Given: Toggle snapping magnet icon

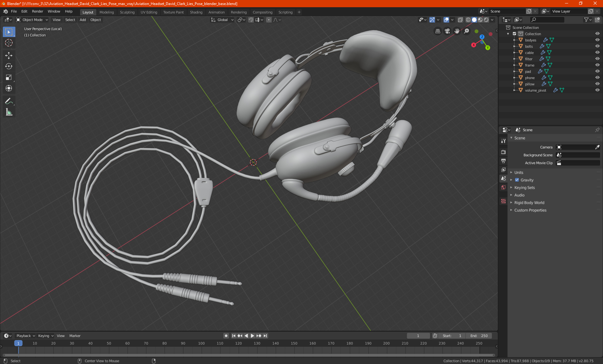Looking at the screenshot, I should 251,20.
